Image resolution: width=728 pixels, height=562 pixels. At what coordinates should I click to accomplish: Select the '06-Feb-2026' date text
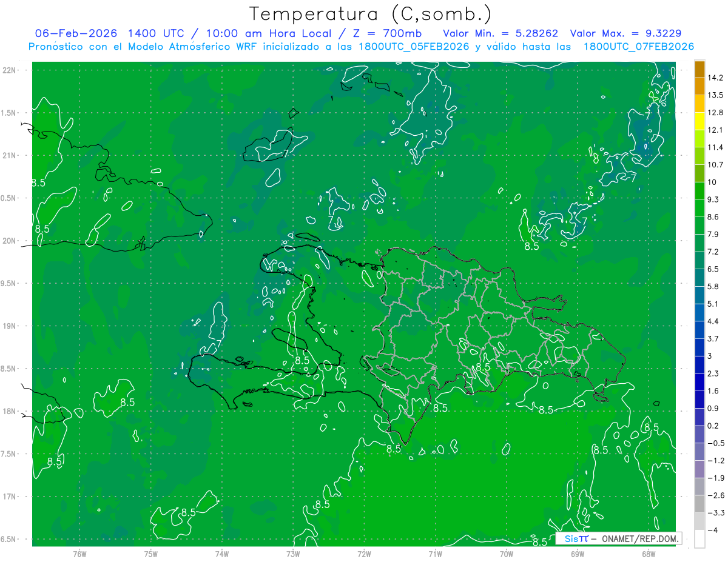pos(75,33)
